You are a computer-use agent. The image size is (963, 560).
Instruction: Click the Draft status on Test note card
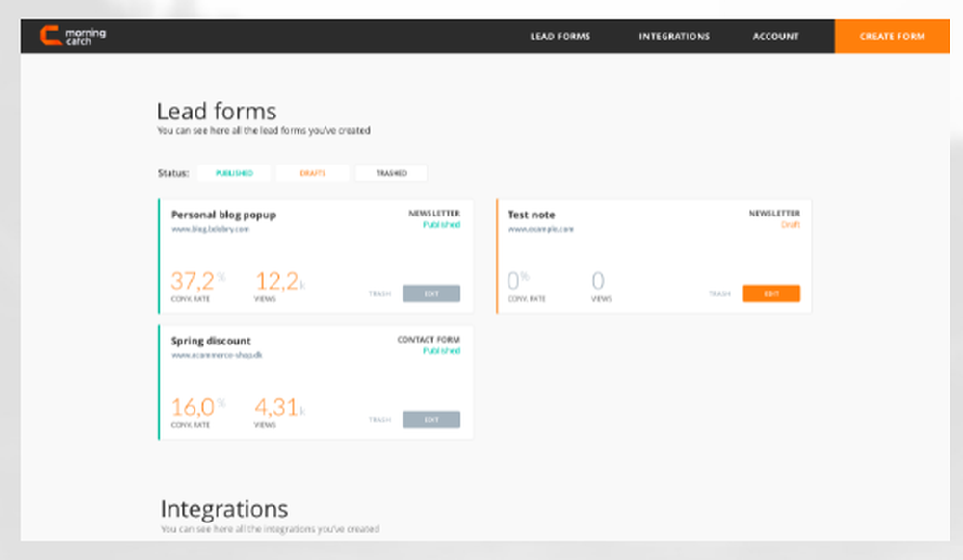[791, 225]
